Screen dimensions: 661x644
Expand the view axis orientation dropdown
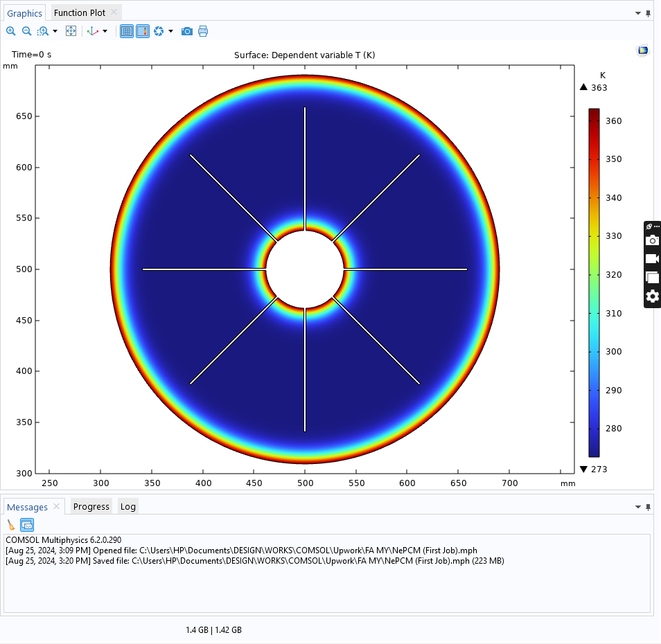(x=105, y=31)
